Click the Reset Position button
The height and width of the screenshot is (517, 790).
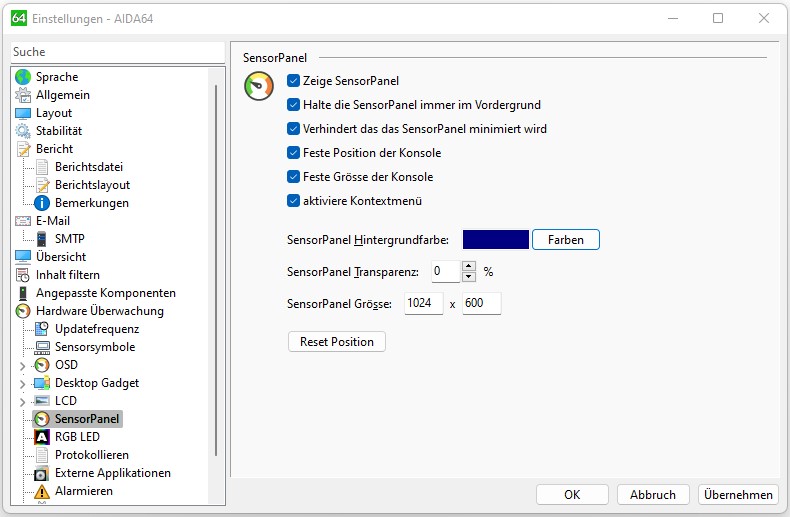(x=337, y=342)
